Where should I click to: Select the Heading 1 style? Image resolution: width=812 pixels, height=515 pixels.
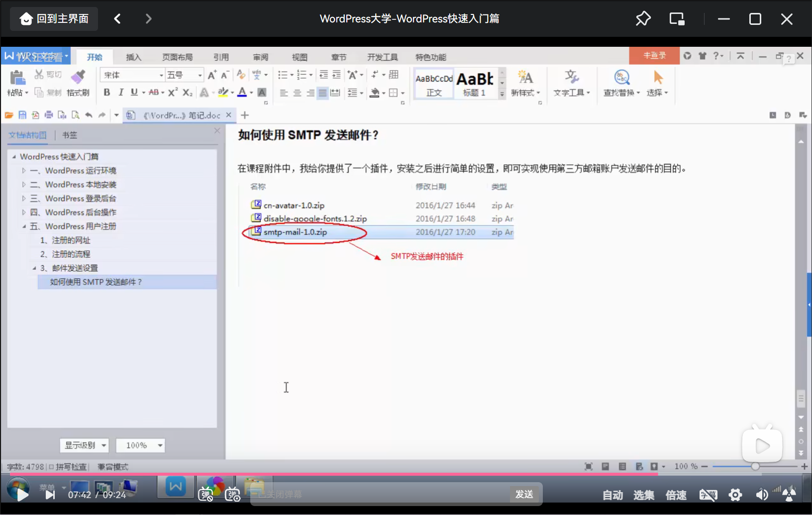pos(475,84)
